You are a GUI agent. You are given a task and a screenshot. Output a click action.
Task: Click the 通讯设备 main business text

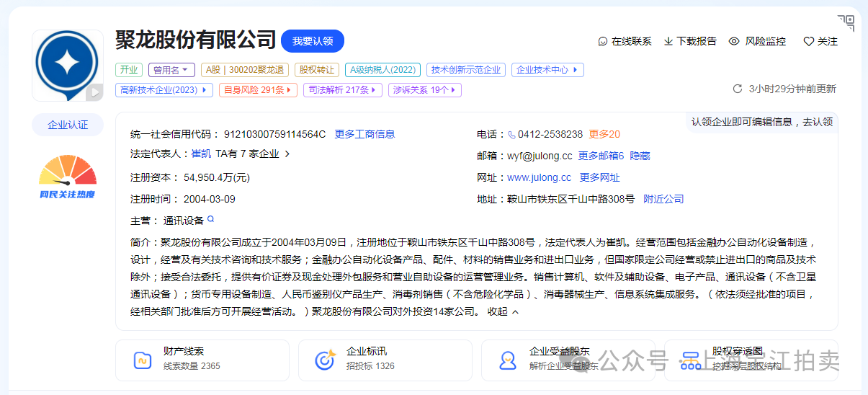(184, 221)
